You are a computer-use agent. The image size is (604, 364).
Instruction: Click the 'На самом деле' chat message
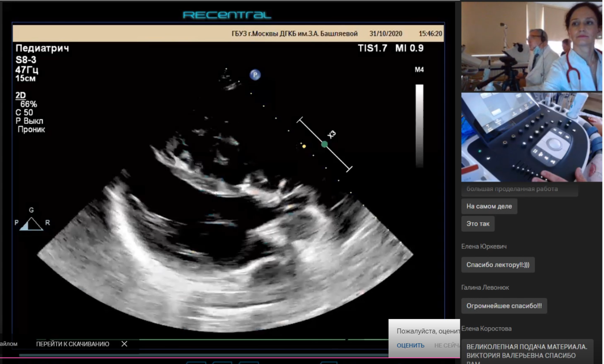point(489,206)
